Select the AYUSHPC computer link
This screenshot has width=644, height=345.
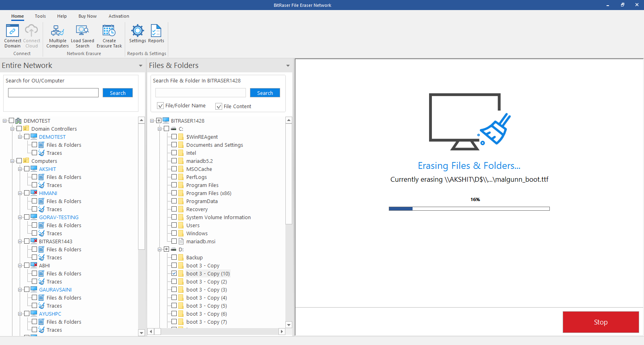coord(50,314)
